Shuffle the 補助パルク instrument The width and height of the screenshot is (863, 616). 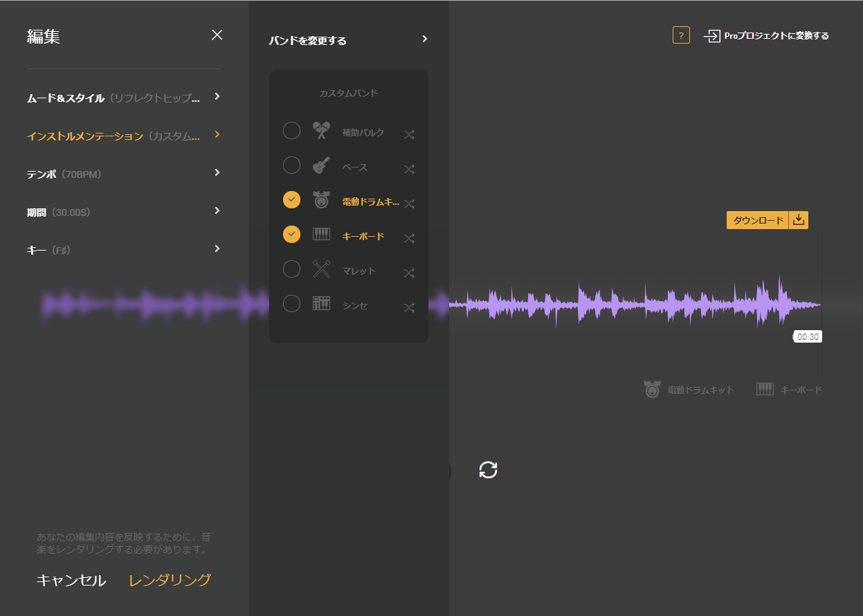(x=409, y=134)
